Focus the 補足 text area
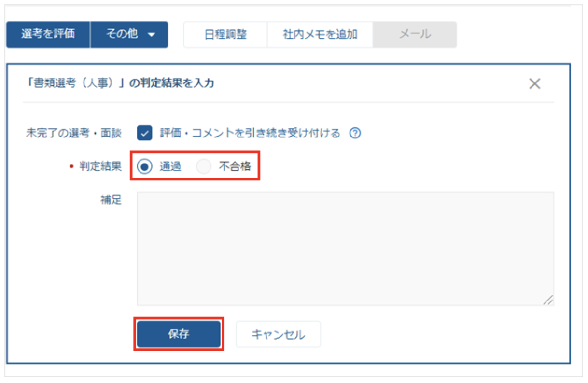Image resolution: width=588 pixels, height=383 pixels. point(345,249)
